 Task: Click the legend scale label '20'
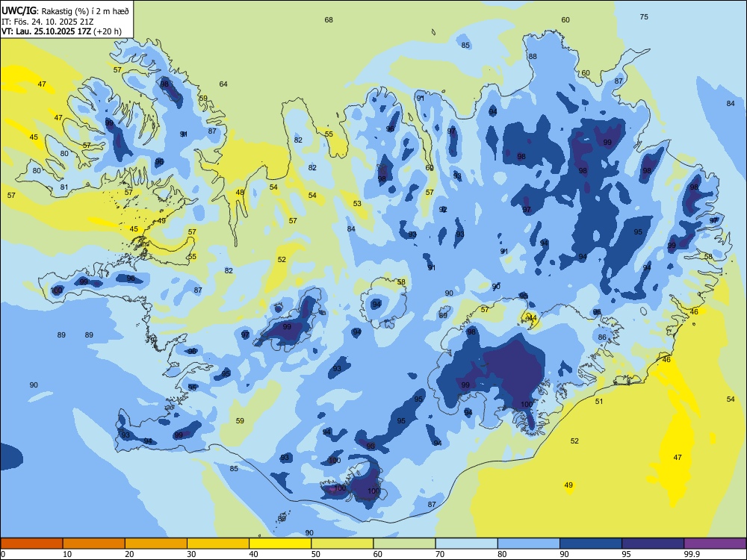pos(129,554)
